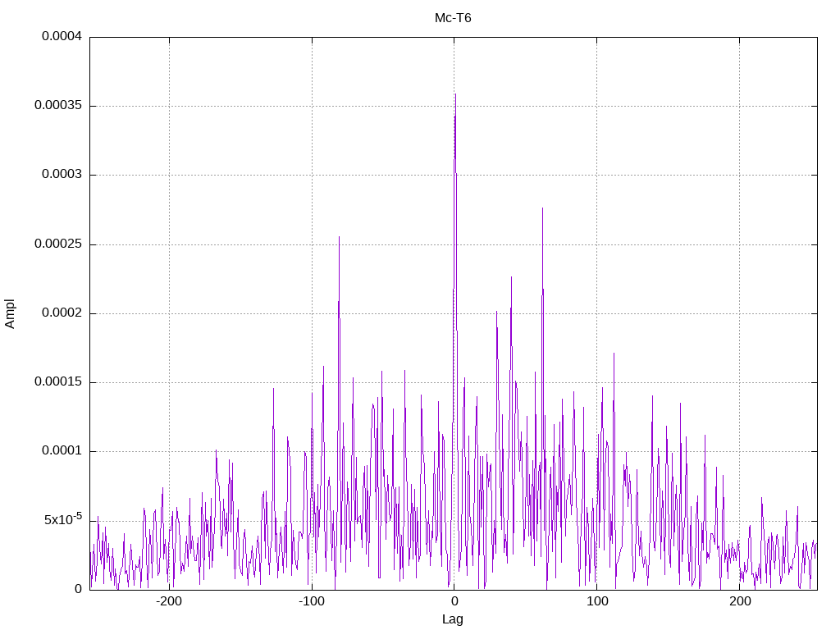Image resolution: width=840 pixels, height=630 pixels.
Task: Click the y-axis tick label 0.0003
Action: [62, 175]
